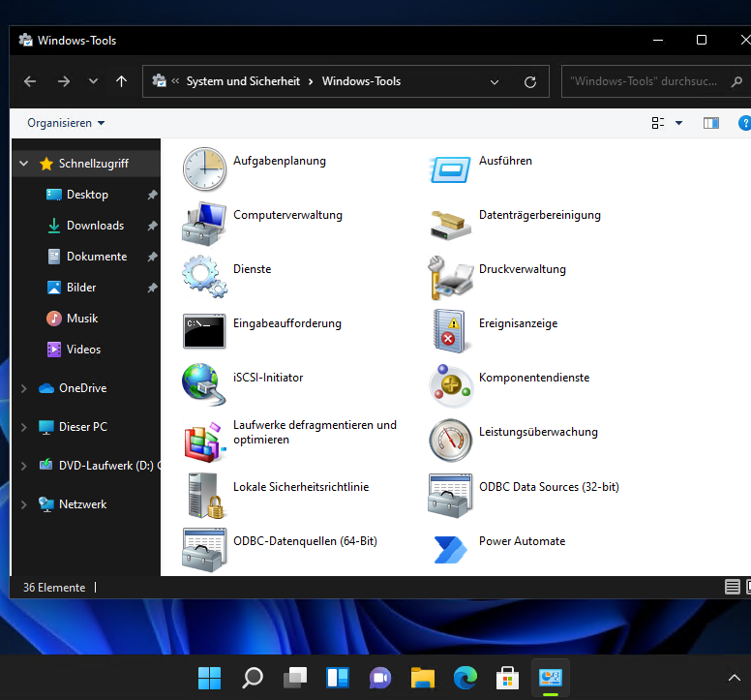The height and width of the screenshot is (700, 751).
Task: Launch the Eingabeaufforderung console icon
Action: (204, 331)
